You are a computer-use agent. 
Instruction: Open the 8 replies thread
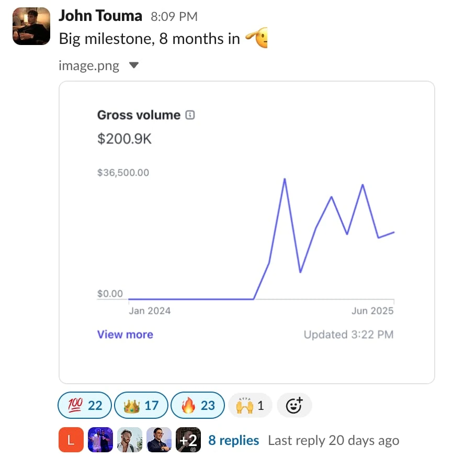click(233, 440)
